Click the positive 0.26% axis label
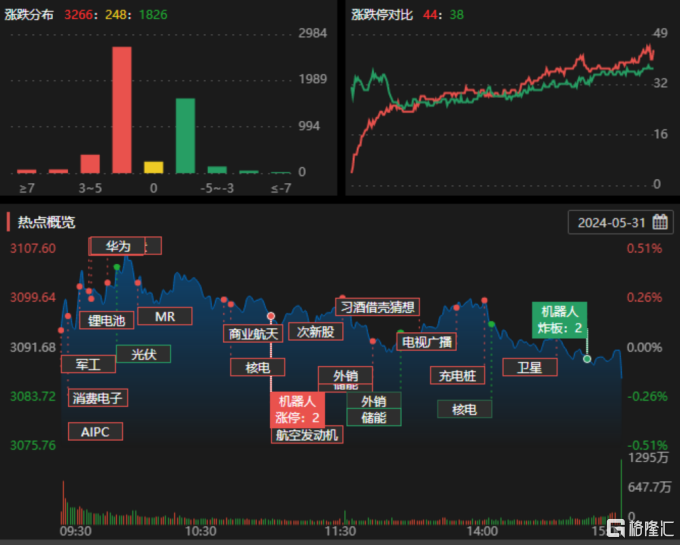The height and width of the screenshot is (545, 681). tap(644, 297)
